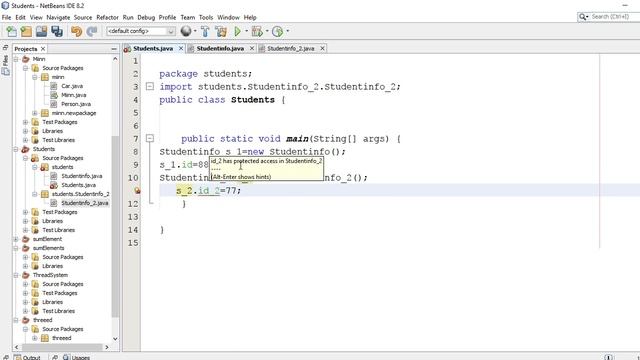Click the Redo toolbar icon
The image size is (640, 360).
(92, 31)
